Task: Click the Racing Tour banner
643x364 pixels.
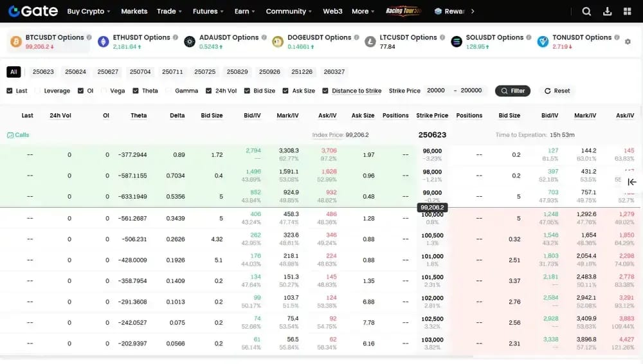Action: pos(403,11)
